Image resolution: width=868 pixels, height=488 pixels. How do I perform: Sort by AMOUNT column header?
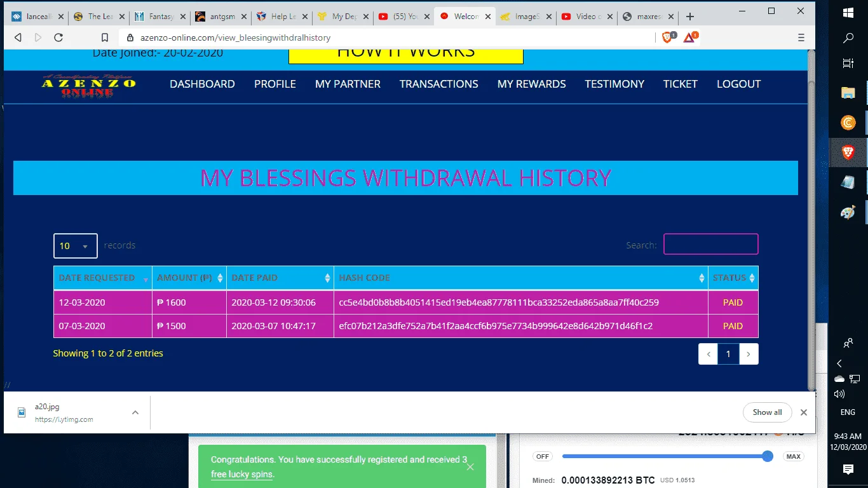coord(189,278)
